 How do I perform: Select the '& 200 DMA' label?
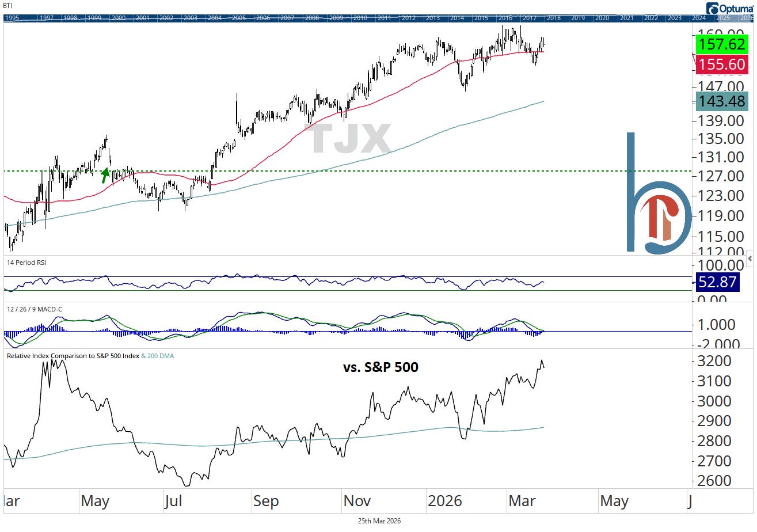(158, 356)
